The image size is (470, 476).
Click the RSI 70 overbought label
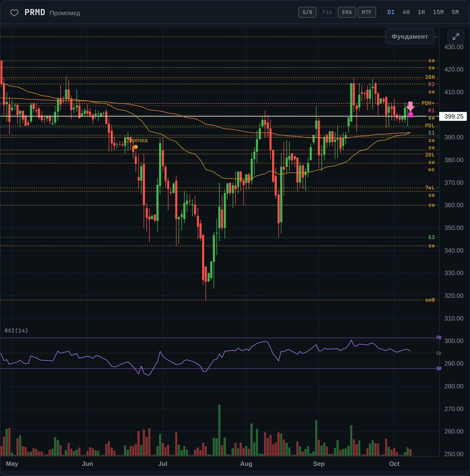439,338
